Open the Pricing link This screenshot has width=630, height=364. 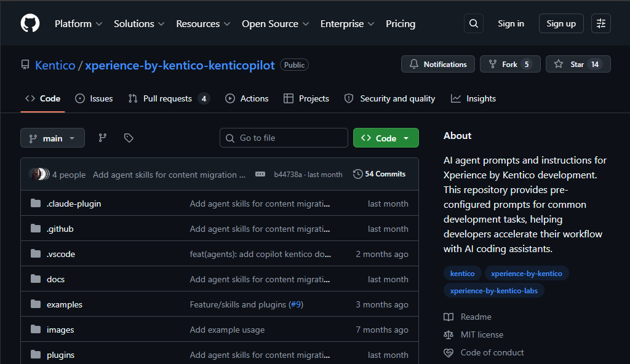click(401, 24)
